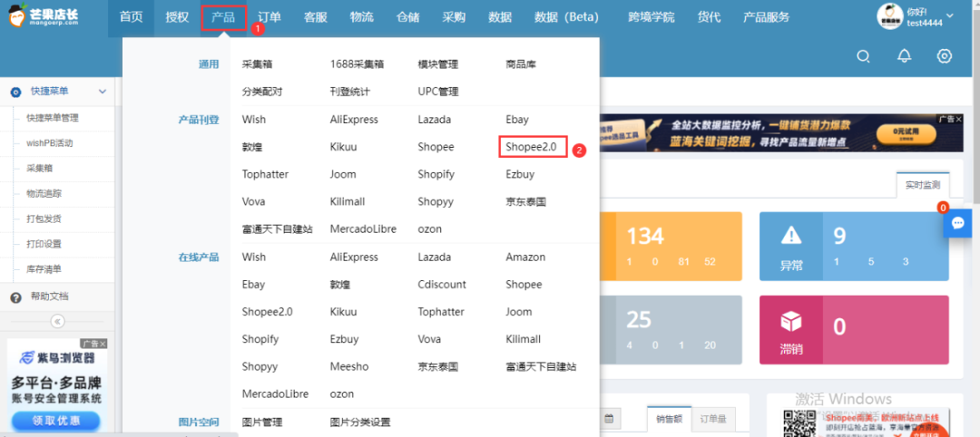
Task: Select Shopee2.0 under 产品刊登
Action: coord(531,147)
